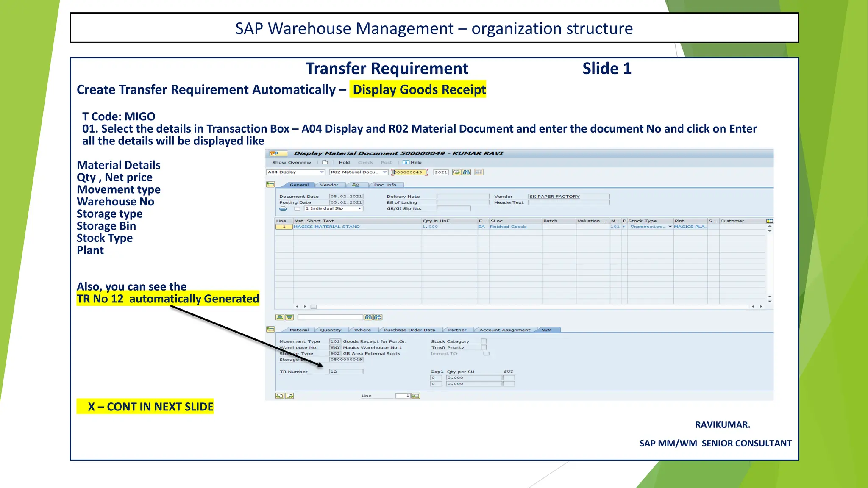Screen dimensions: 868x488
Task: Click the material document number field 500000049
Action: tap(409, 172)
